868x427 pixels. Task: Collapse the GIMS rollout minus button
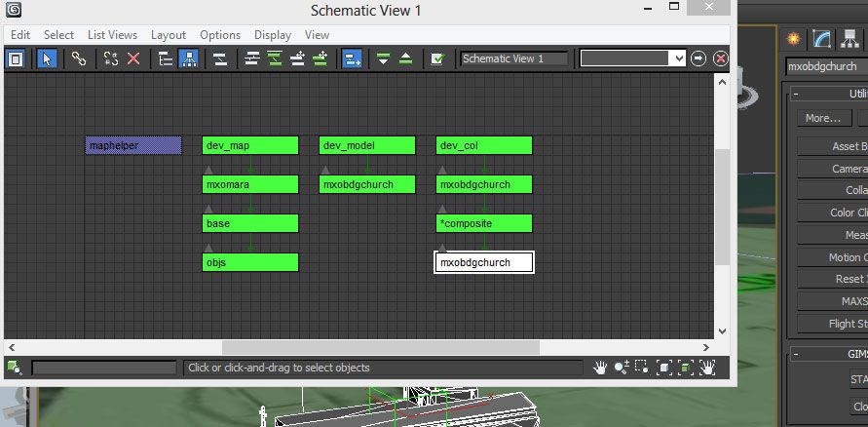point(796,354)
